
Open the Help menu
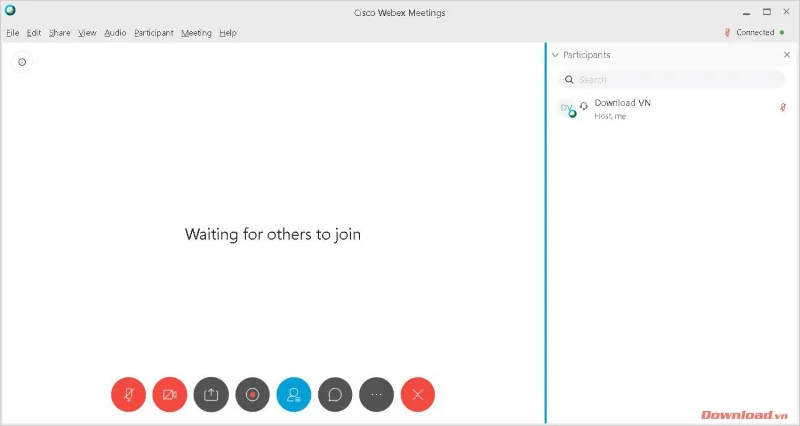coord(228,33)
